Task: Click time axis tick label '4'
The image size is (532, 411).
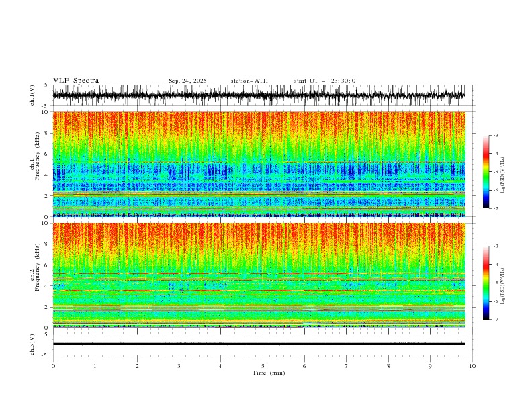Action: [x=220, y=366]
